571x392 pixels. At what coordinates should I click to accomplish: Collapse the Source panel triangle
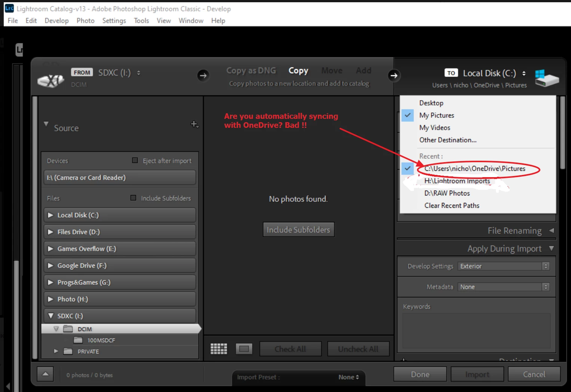(x=46, y=124)
